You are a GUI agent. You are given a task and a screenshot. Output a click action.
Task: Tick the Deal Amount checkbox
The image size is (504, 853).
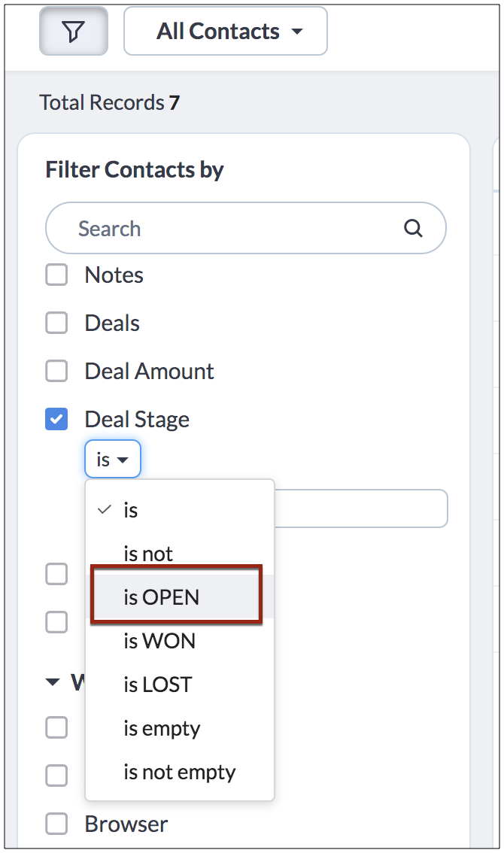56,372
